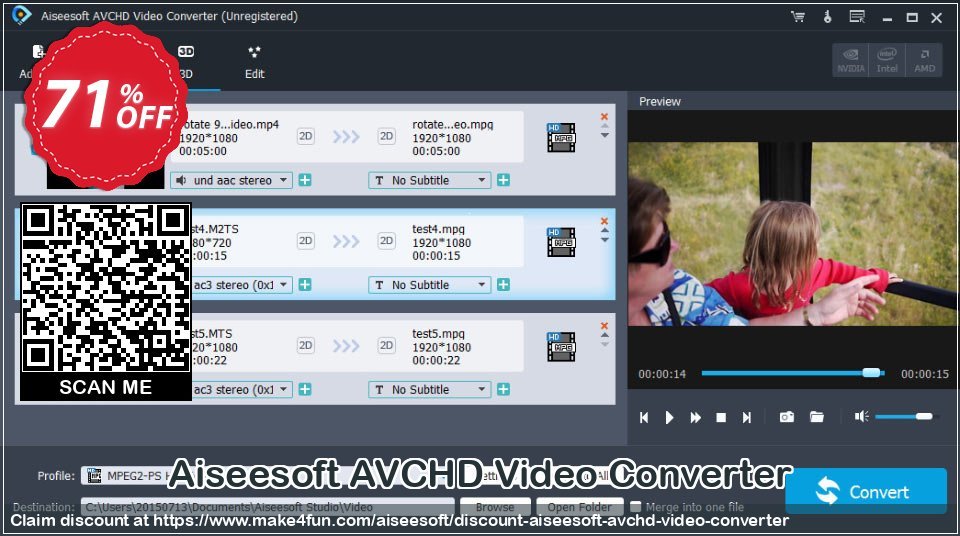Move rotate video item down
Image resolution: width=960 pixels, height=536 pixels.
click(604, 135)
